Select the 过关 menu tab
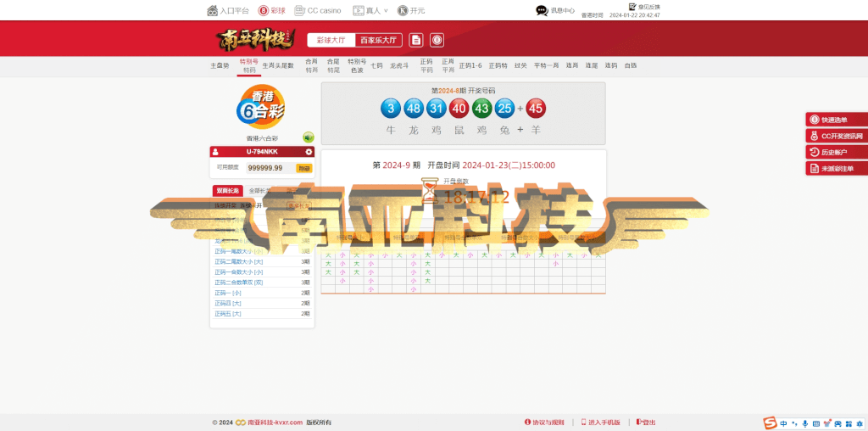Screen dimensions: 868x431 (x=520, y=65)
